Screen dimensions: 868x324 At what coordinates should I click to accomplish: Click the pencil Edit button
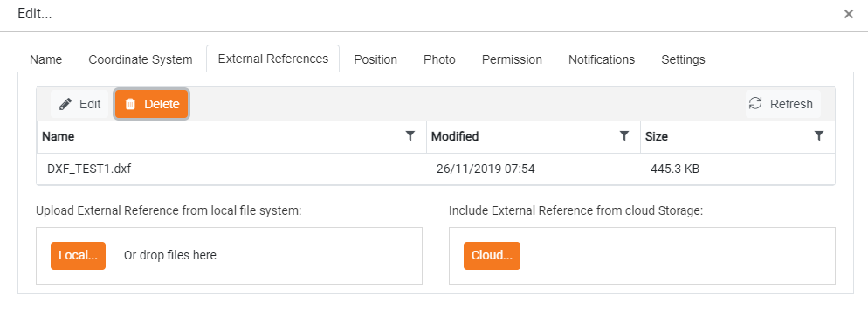[x=79, y=104]
